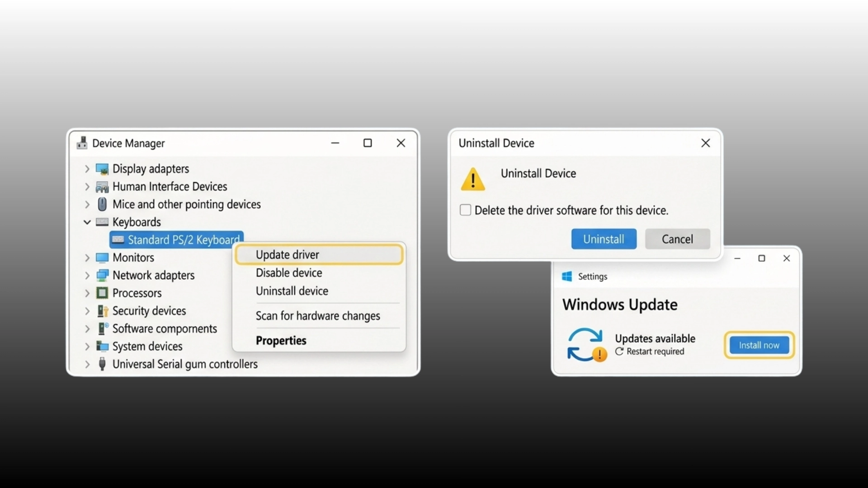Expand the System devices chevron

(x=87, y=346)
